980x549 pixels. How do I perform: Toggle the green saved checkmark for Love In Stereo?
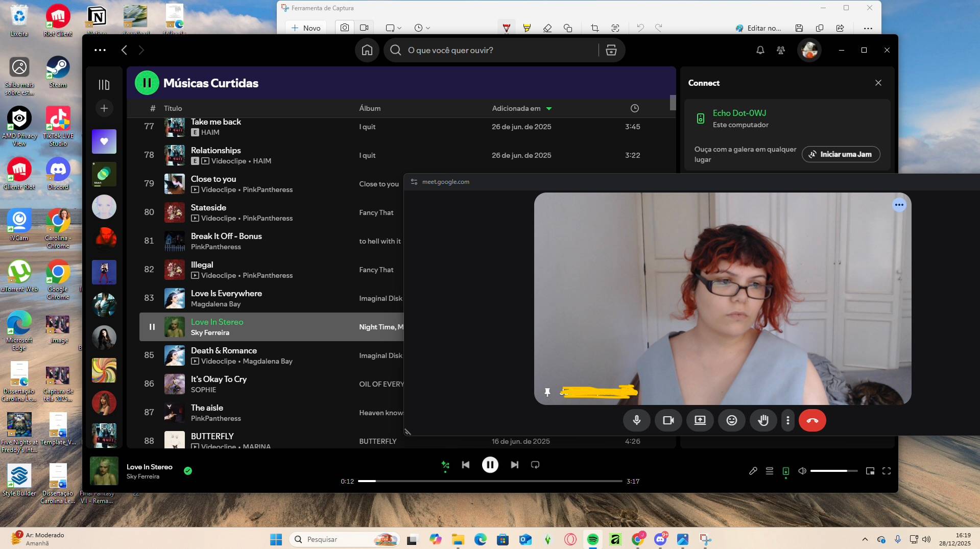click(188, 471)
